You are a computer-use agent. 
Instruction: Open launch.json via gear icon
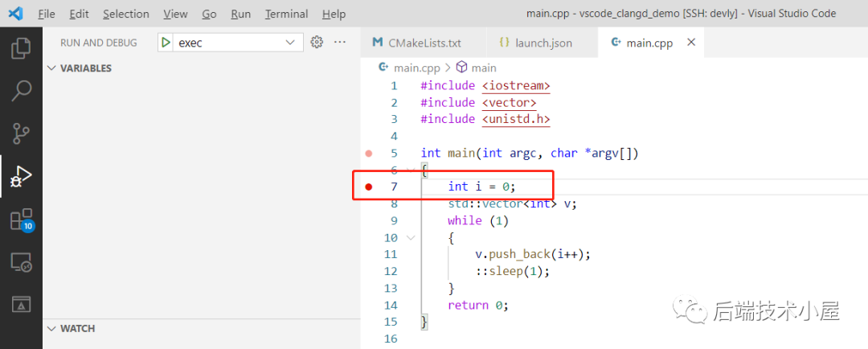coord(317,42)
